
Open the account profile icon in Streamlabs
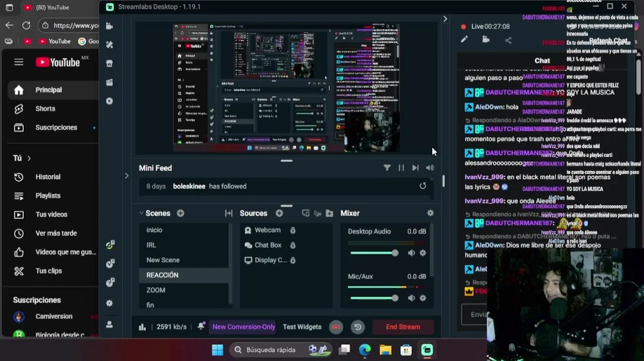[109, 324]
